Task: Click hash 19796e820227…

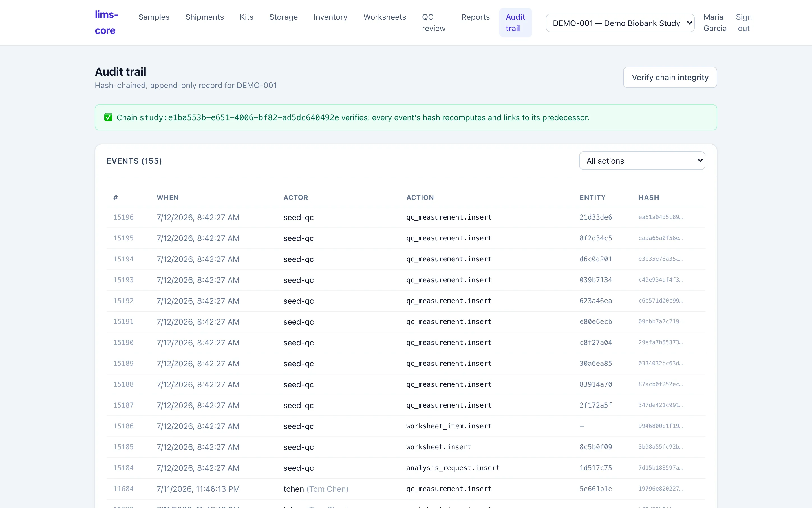Action: click(660, 489)
